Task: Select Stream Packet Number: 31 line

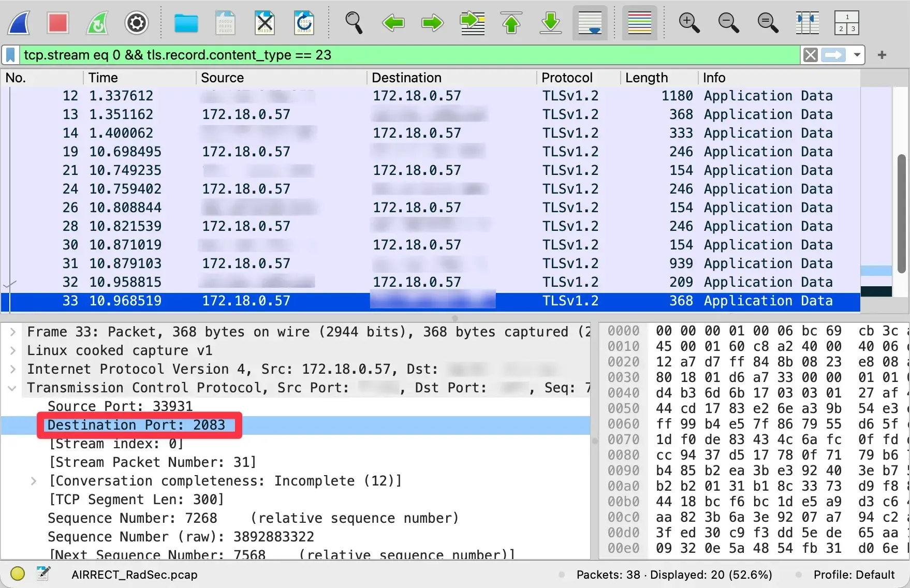Action: pos(153,462)
